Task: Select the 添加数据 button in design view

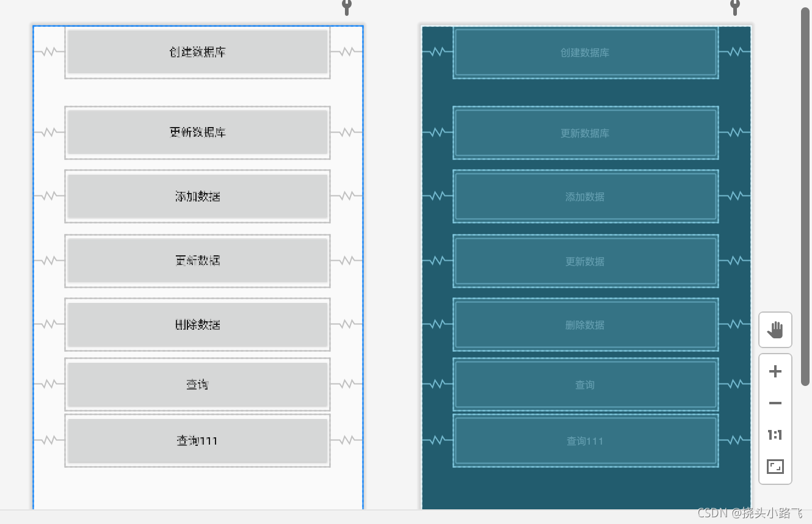Action: (x=197, y=196)
